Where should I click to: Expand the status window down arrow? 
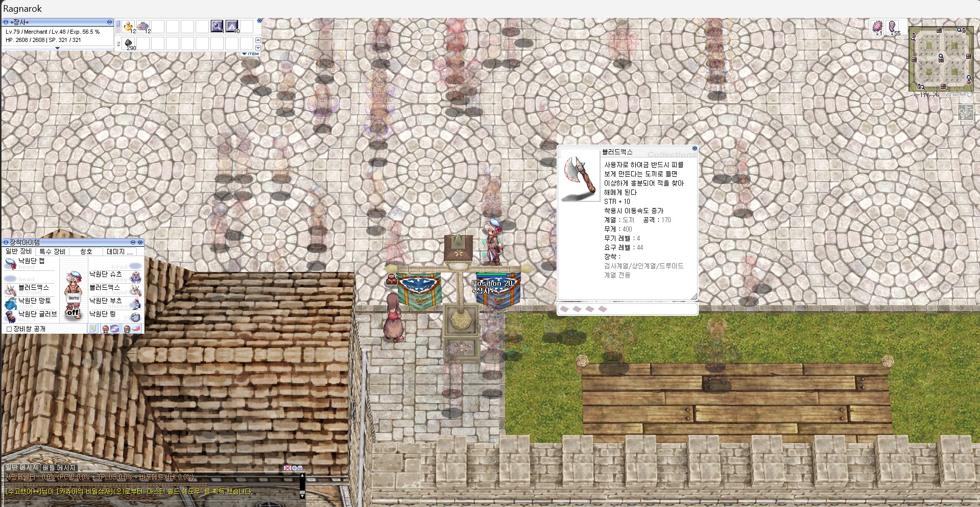click(57, 48)
